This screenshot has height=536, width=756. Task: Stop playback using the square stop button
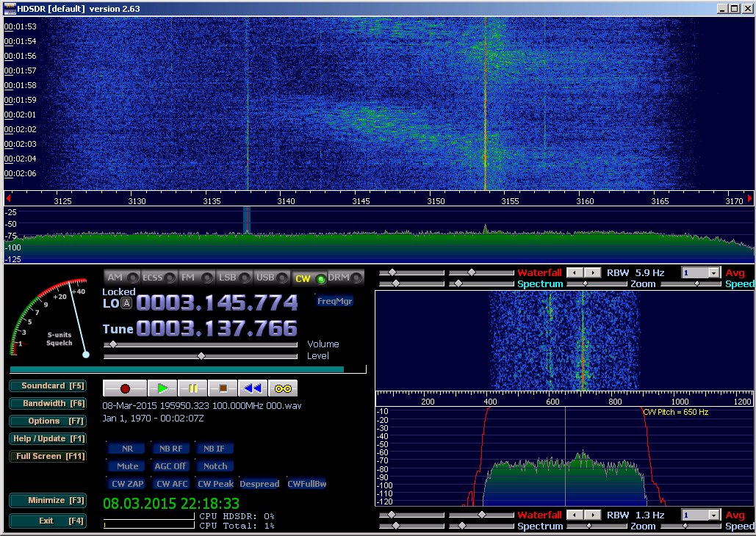[x=223, y=388]
